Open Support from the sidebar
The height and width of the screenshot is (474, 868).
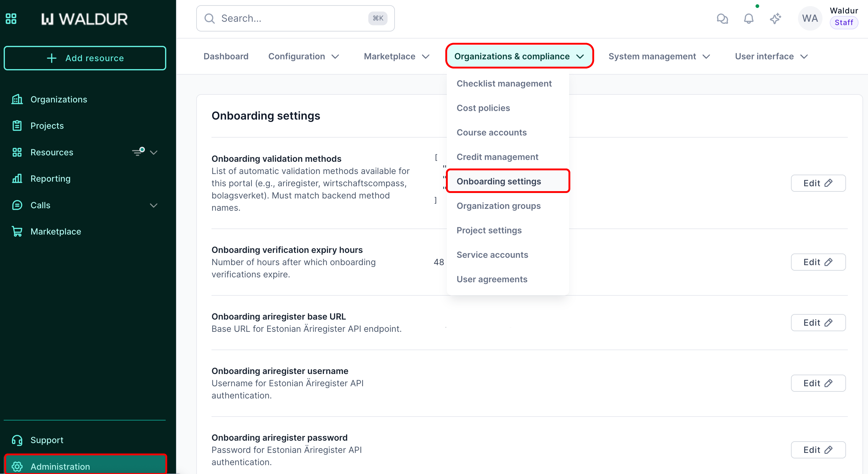[47, 440]
